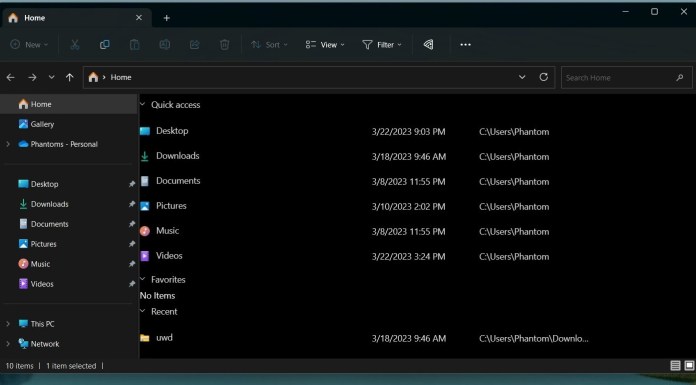Collapse the Quick access section

143,105
